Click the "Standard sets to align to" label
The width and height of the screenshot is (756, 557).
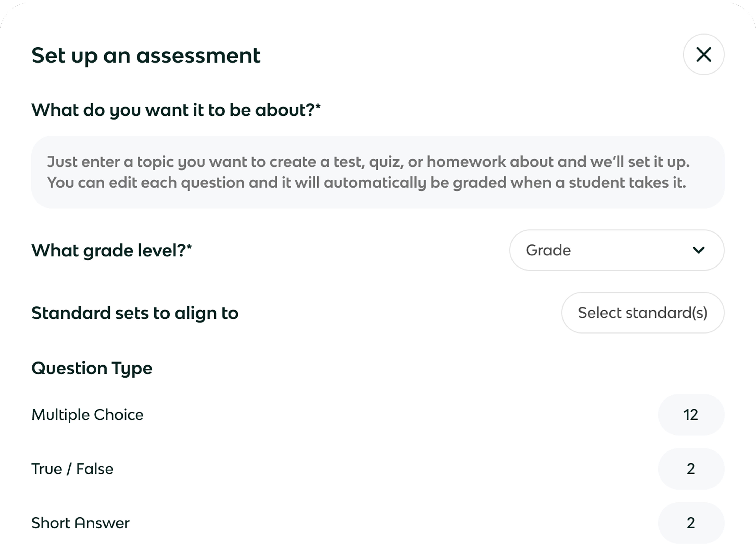pos(135,313)
